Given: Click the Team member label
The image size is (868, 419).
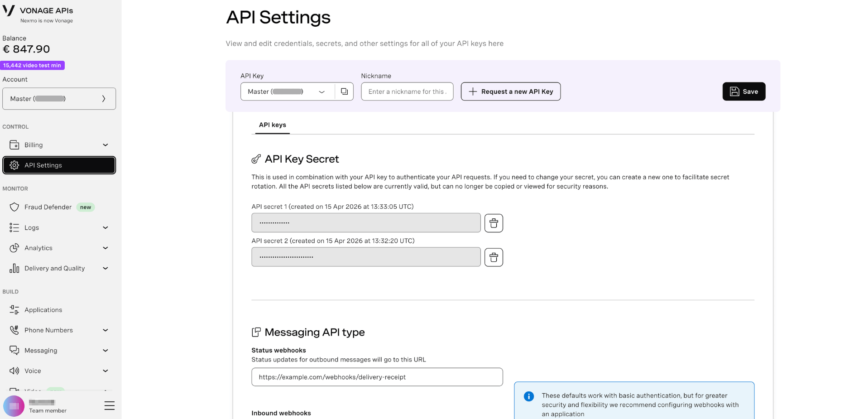Looking at the screenshot, I should point(48,411).
